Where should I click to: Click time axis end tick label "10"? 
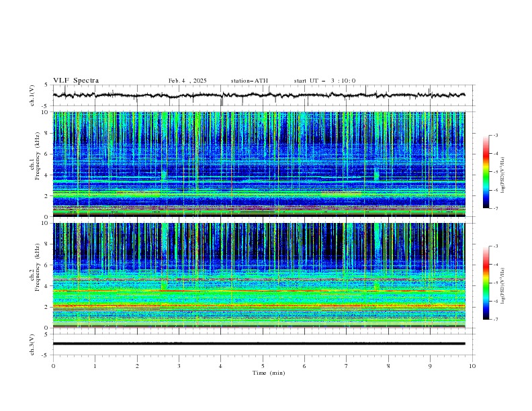point(472,366)
